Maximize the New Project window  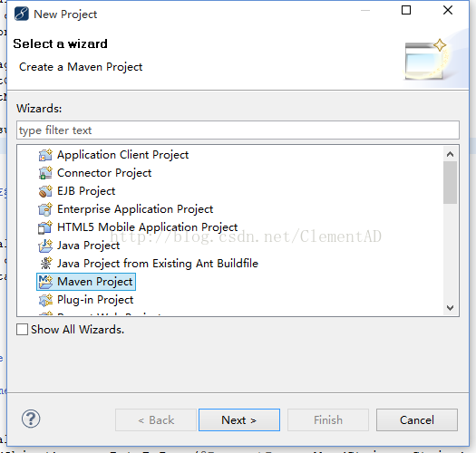pyautogui.click(x=406, y=10)
